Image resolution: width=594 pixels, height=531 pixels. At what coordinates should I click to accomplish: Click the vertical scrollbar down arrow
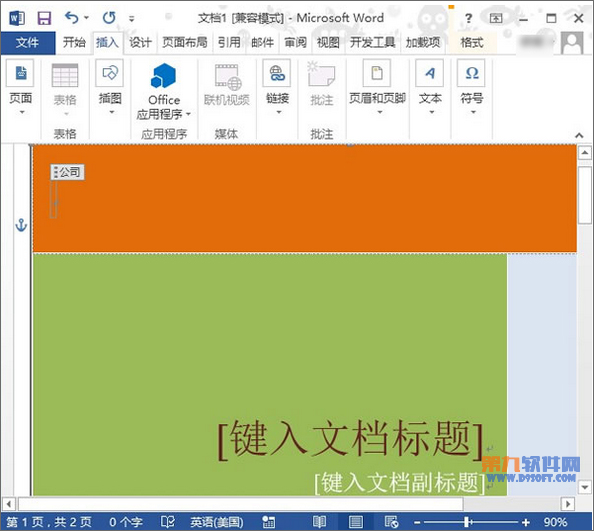click(x=585, y=487)
